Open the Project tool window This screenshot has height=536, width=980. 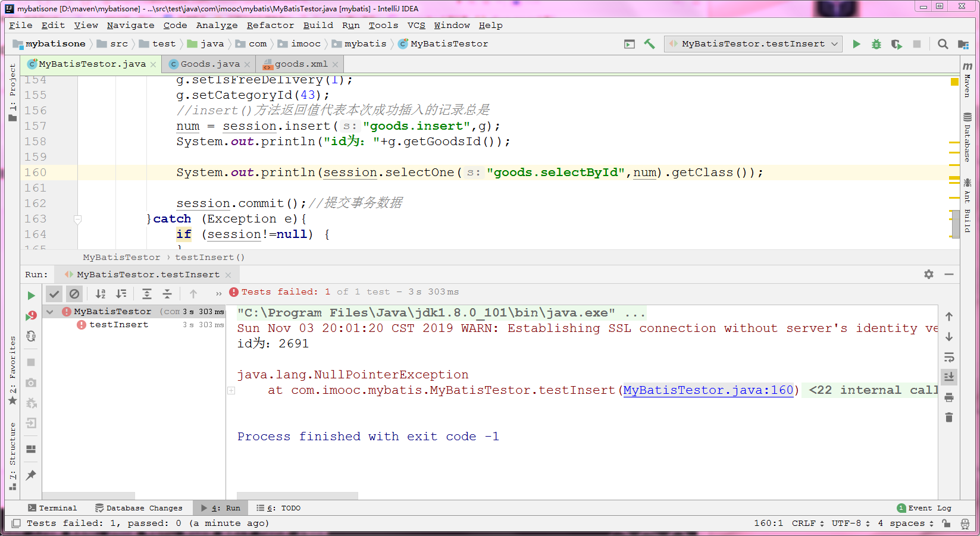point(12,92)
